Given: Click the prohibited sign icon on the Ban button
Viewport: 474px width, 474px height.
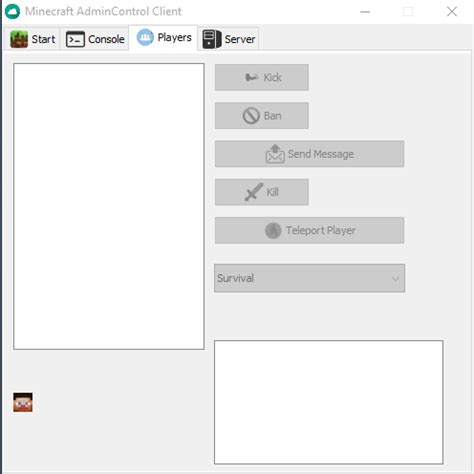Looking at the screenshot, I should coord(251,116).
